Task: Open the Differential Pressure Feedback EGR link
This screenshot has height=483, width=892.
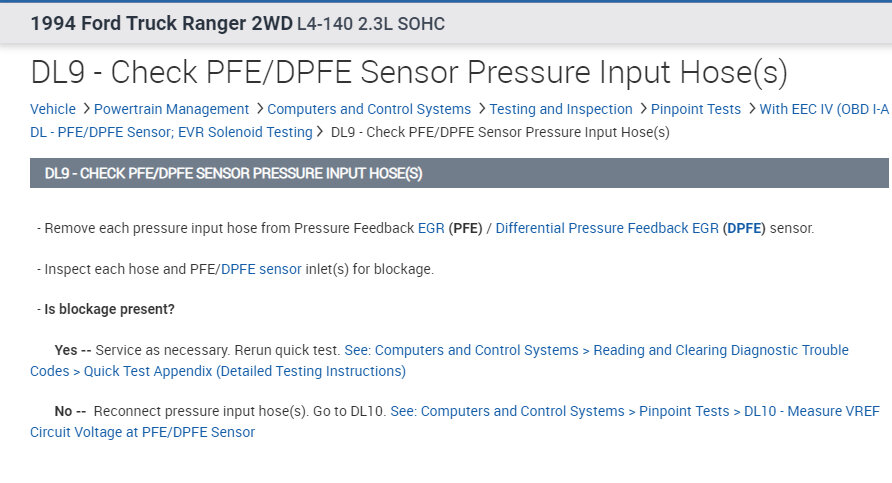Action: pos(607,228)
